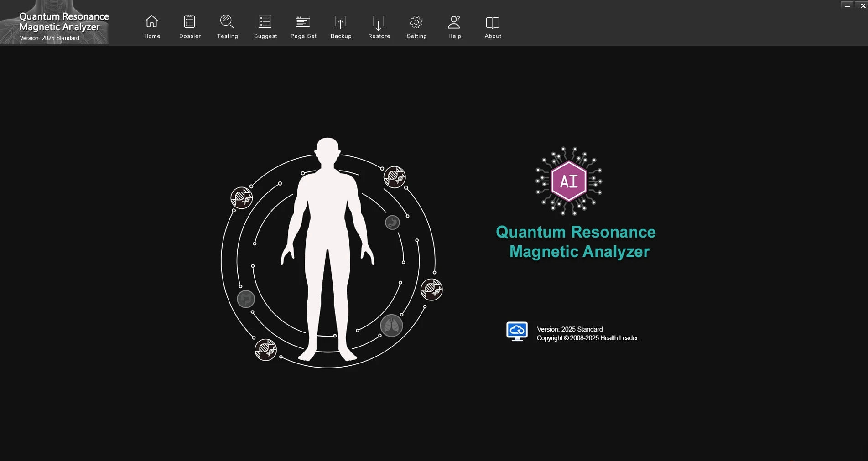Image resolution: width=868 pixels, height=461 pixels.
Task: Click the teal Quantum Resonance Magnetic Analyzer title
Action: pos(576,242)
